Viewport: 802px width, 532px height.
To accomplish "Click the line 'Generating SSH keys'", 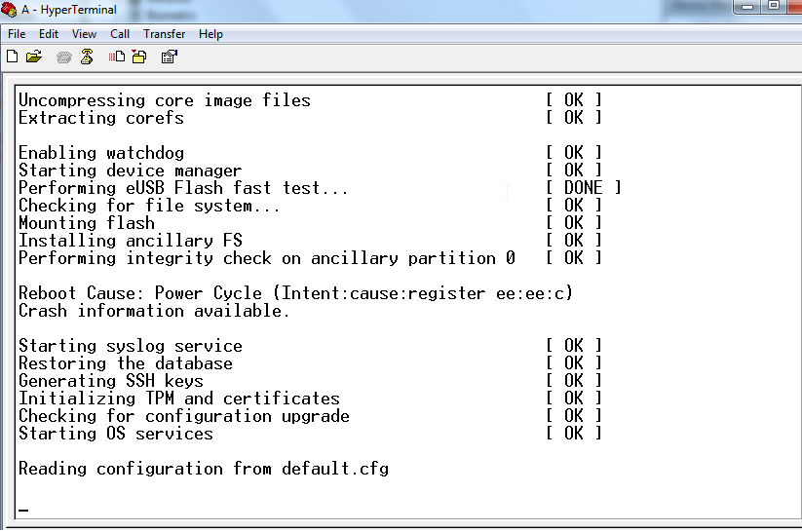I will coord(111,381).
